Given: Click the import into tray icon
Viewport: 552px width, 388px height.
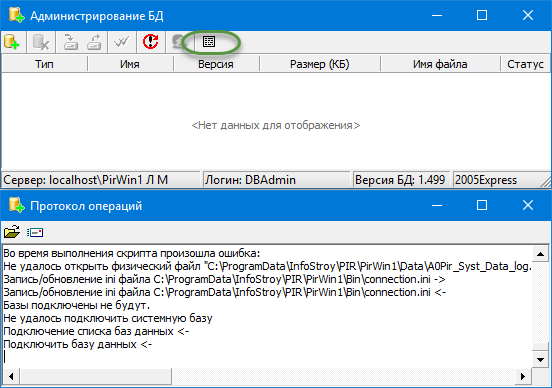Looking at the screenshot, I should [70, 42].
